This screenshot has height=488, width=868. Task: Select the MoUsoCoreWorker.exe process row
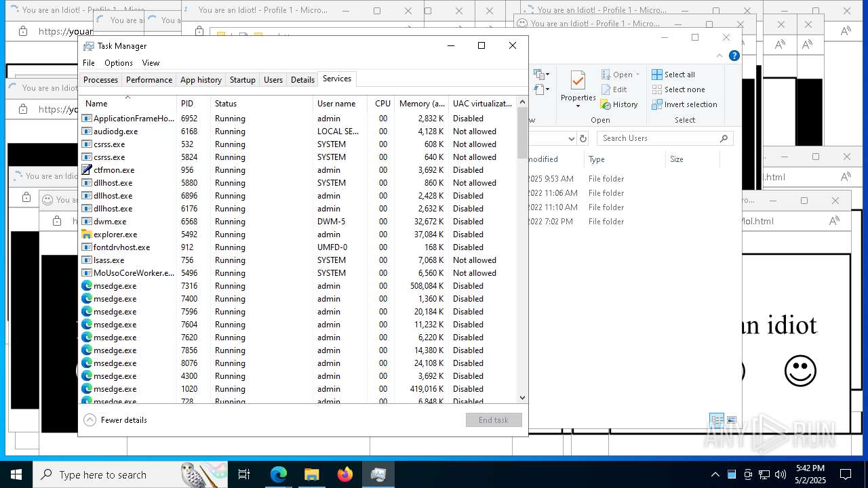pos(298,273)
